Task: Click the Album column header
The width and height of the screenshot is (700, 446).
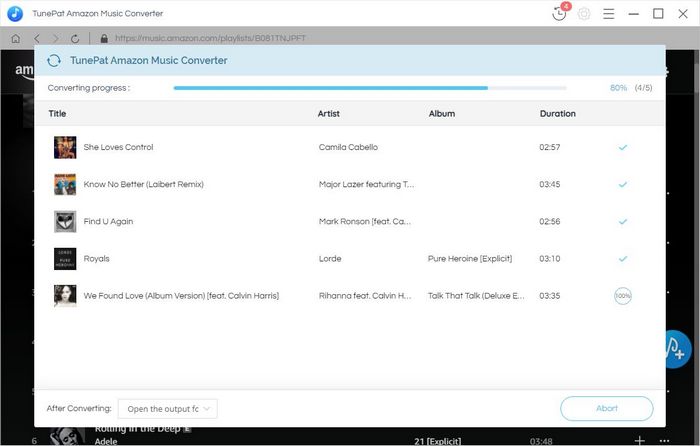Action: tap(442, 113)
